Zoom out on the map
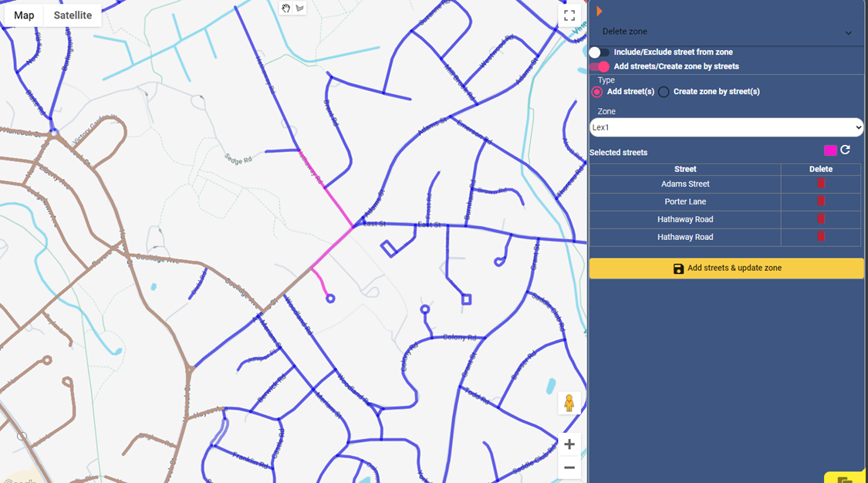Screen dimensions: 868x483 point(569,468)
